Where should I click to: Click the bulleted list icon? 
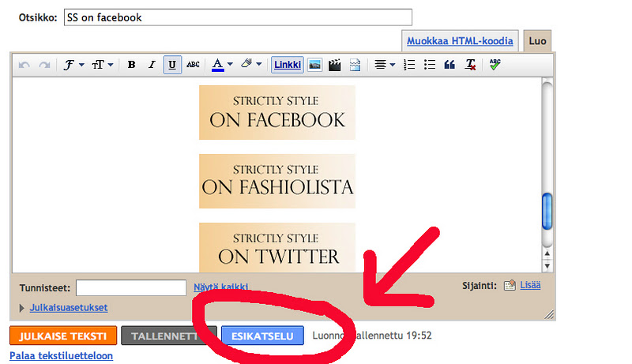coord(430,65)
